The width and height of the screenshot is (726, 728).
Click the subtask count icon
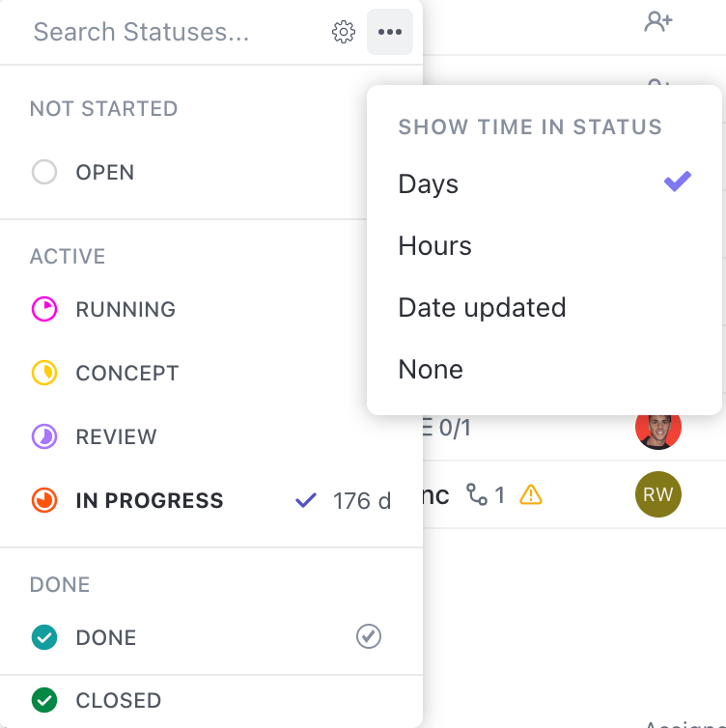[477, 495]
